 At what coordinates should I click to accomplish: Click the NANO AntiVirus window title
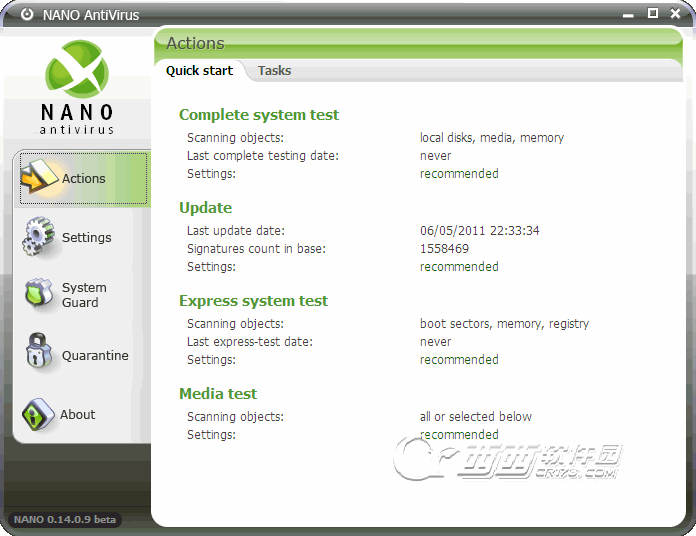tap(91, 15)
